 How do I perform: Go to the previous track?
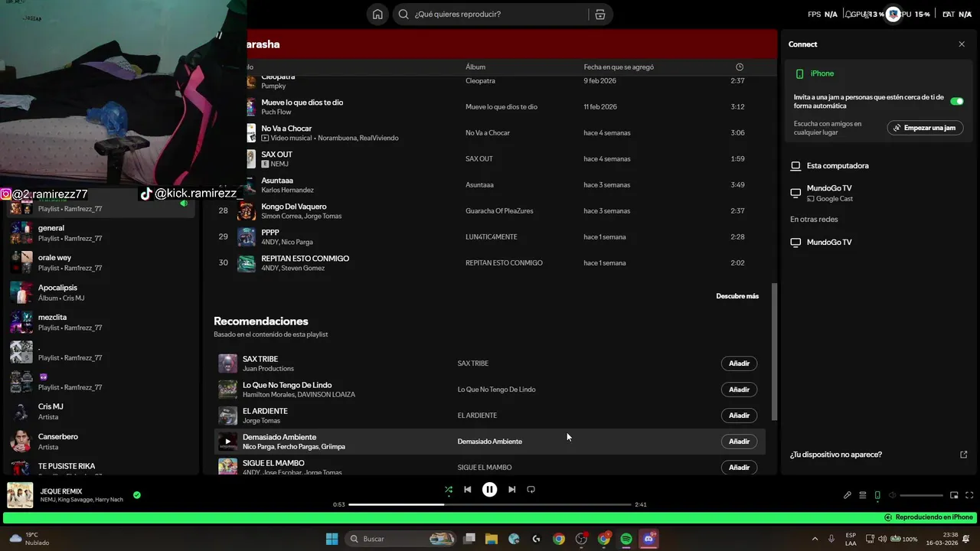tap(468, 490)
